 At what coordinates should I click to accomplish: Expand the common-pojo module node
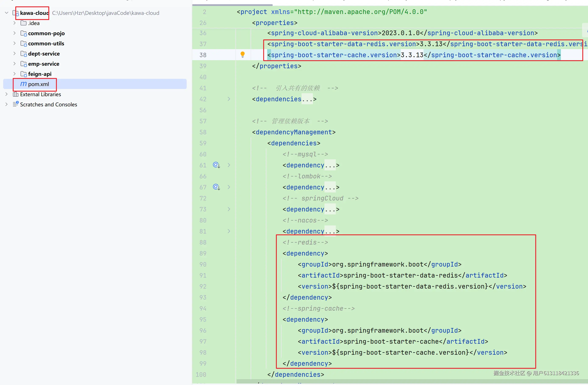tap(14, 33)
